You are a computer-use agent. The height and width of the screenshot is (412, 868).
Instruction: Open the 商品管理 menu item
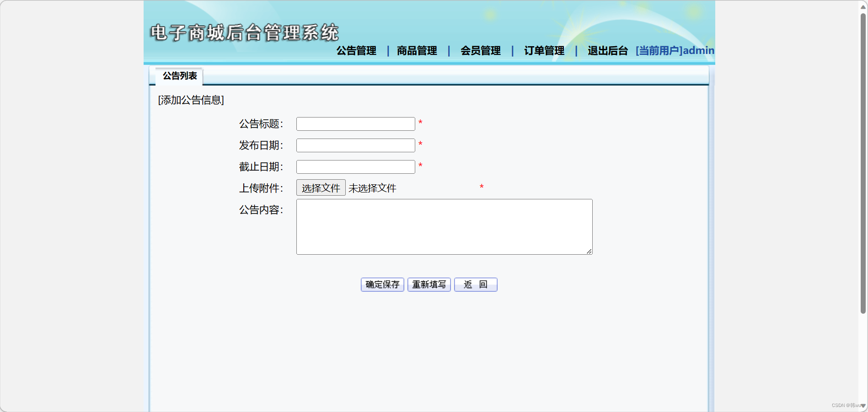point(417,51)
